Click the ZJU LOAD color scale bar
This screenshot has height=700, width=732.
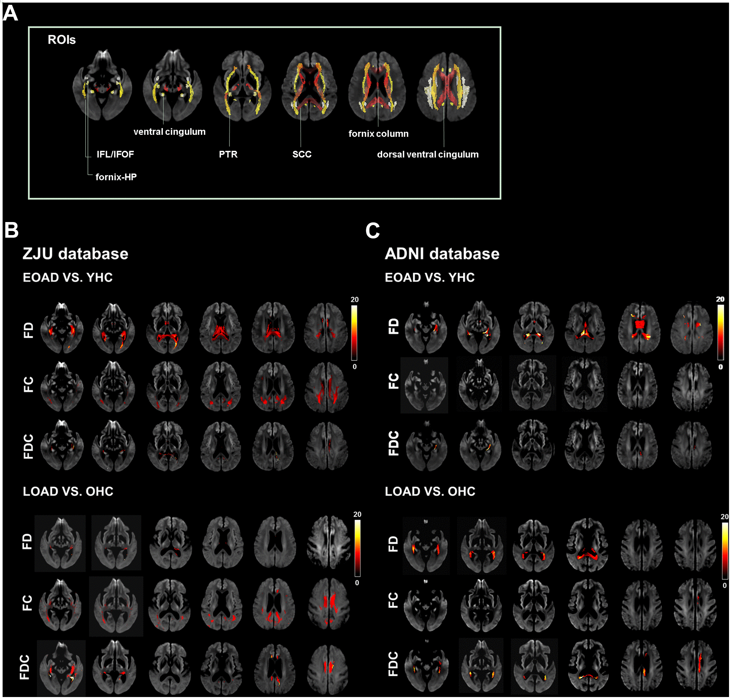[357, 548]
